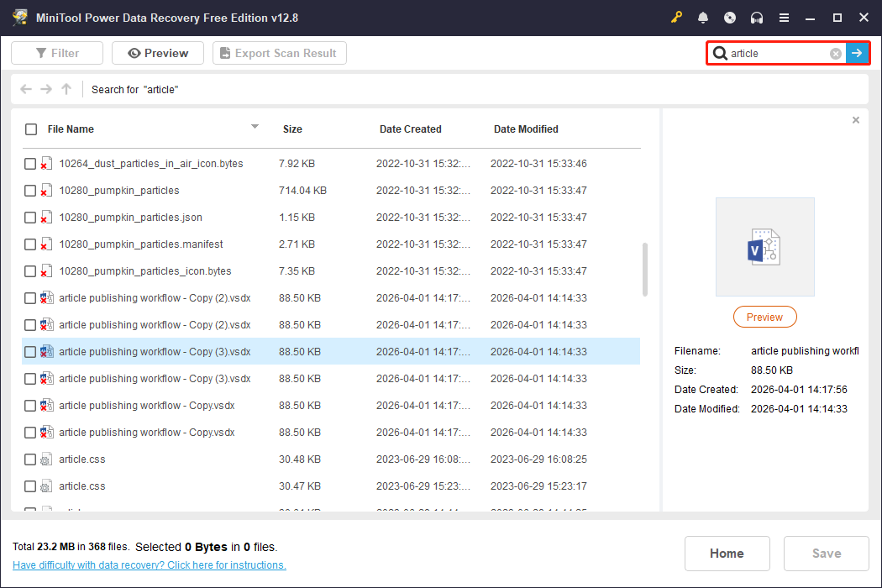The height and width of the screenshot is (588, 882).
Task: Clear the search box with the x icon
Action: click(835, 53)
